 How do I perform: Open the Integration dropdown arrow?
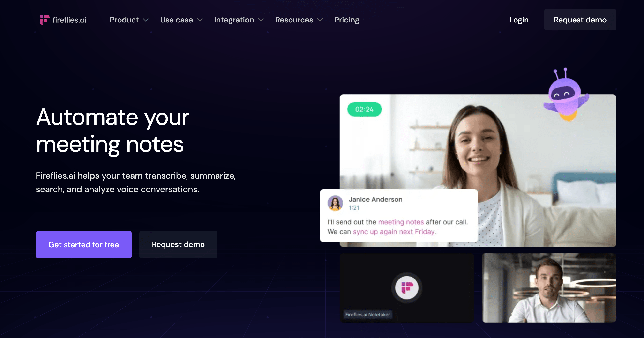click(x=261, y=20)
